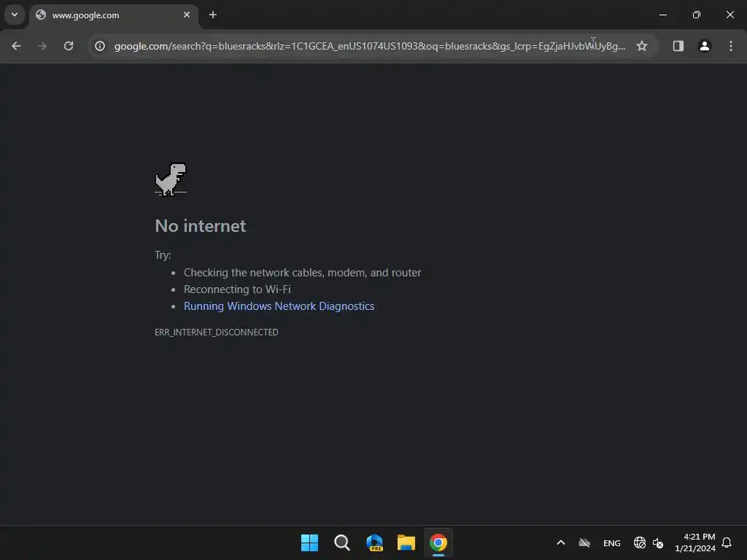
Task: Open network status globe icon
Action: [639, 542]
